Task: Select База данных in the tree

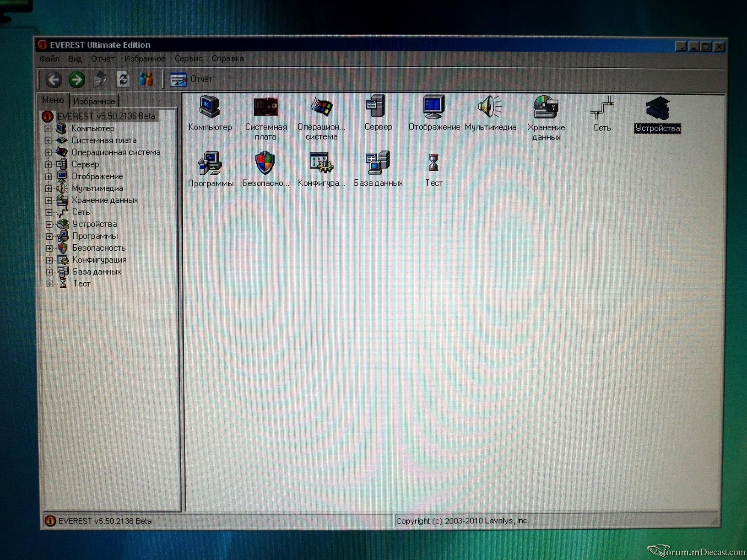Action: pyautogui.click(x=97, y=272)
